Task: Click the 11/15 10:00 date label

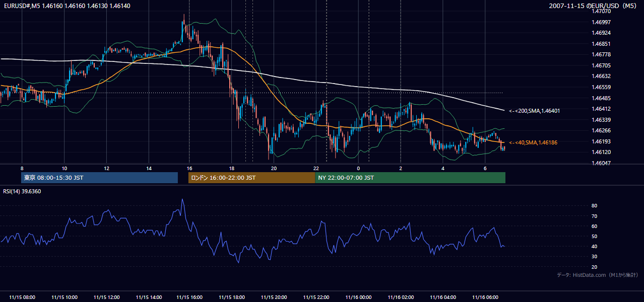Action: 64,297
